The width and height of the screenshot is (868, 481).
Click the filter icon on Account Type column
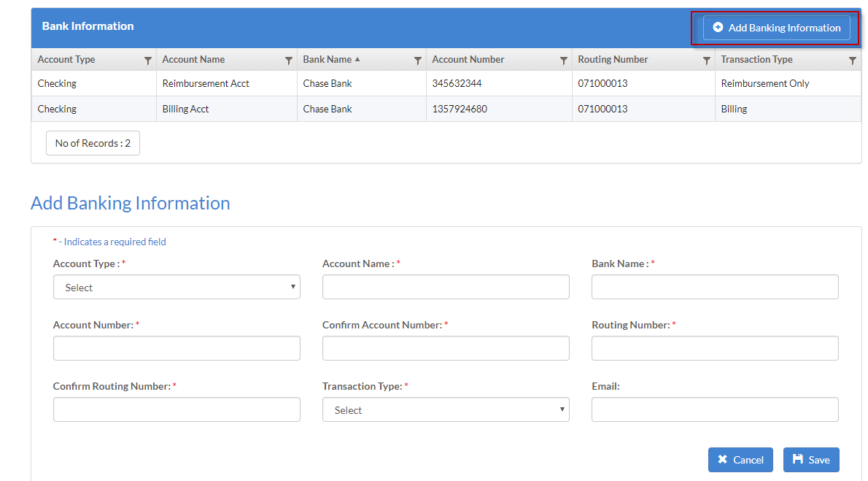point(148,59)
